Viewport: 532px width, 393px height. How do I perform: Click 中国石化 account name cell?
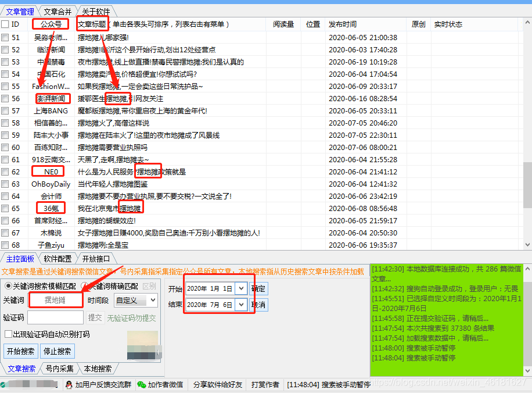click(x=51, y=74)
